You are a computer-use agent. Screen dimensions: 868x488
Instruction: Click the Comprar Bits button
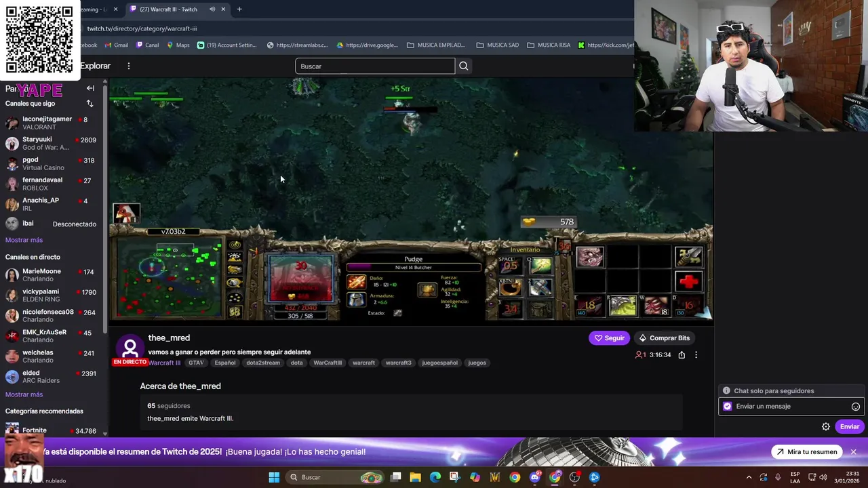point(664,338)
